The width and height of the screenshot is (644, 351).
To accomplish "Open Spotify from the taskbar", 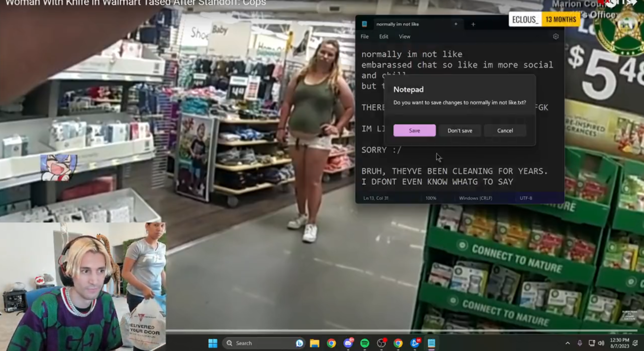I will [x=364, y=343].
